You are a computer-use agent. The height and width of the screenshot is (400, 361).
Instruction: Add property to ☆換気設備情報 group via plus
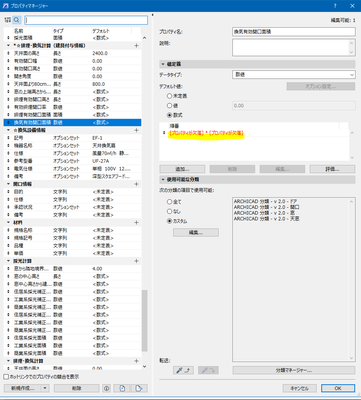pyautogui.click(x=136, y=130)
